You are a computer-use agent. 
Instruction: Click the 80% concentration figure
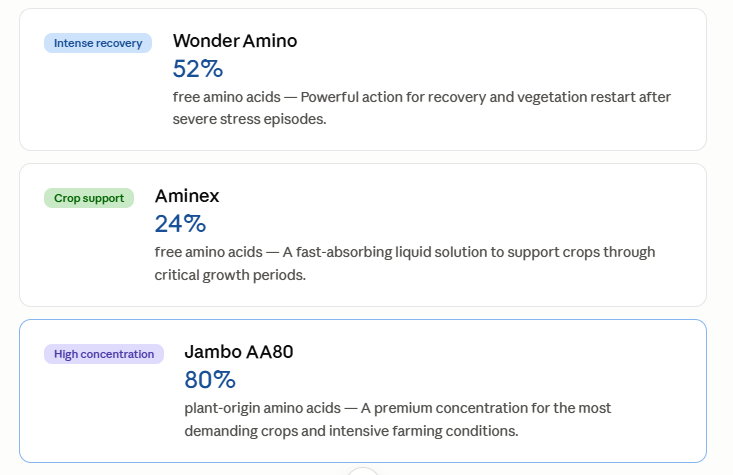click(x=210, y=380)
